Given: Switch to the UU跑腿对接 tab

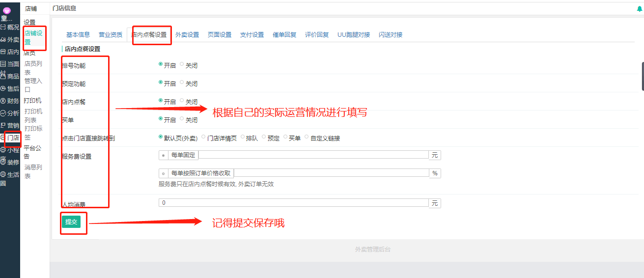Looking at the screenshot, I should click(x=354, y=34).
